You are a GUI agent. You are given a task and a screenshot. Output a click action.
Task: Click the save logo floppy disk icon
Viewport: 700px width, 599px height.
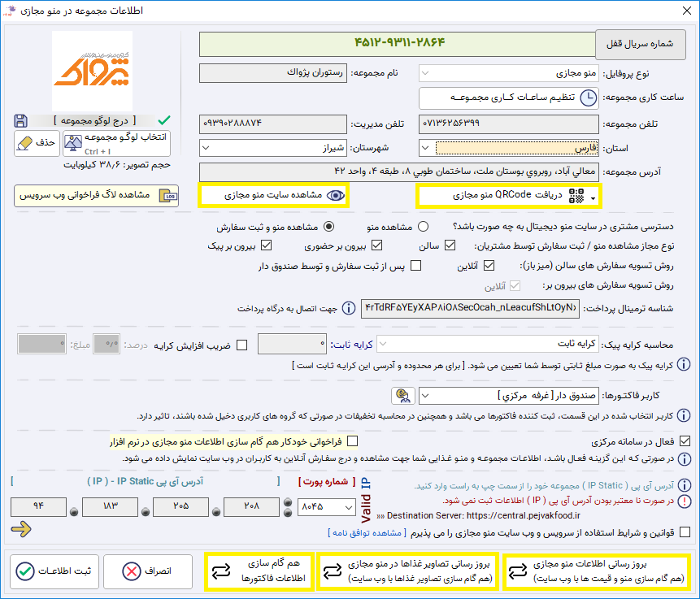pos(20,120)
